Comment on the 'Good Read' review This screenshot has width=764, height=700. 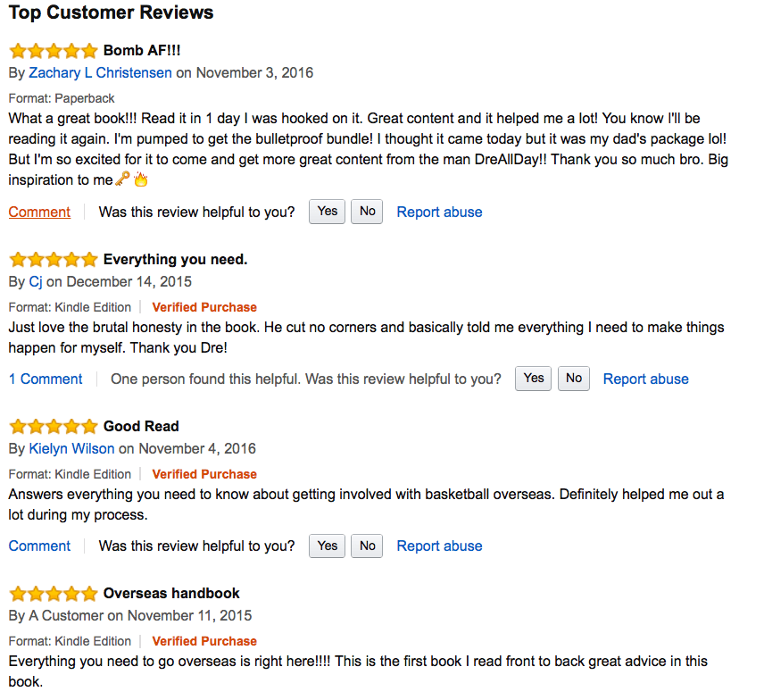click(39, 546)
